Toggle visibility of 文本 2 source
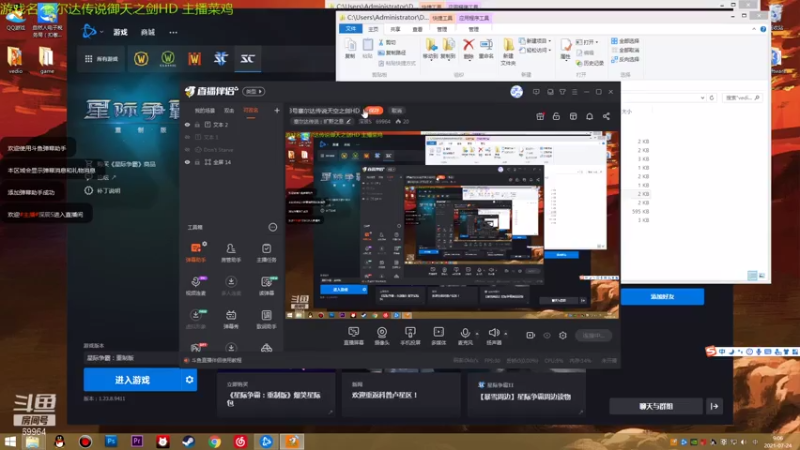 [x=187, y=124]
